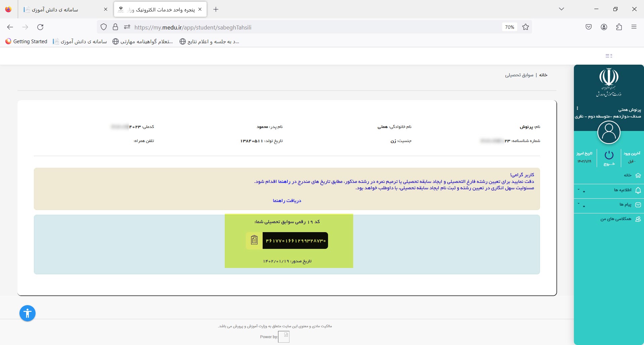Click the دریافت راهنما link
This screenshot has width=644, height=345.
(x=287, y=201)
